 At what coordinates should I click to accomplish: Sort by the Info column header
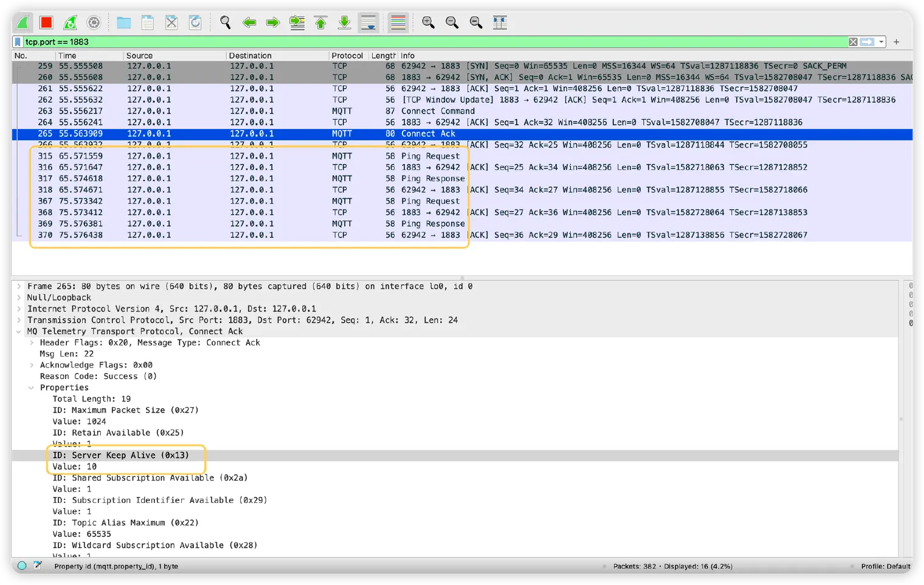[x=655, y=55]
